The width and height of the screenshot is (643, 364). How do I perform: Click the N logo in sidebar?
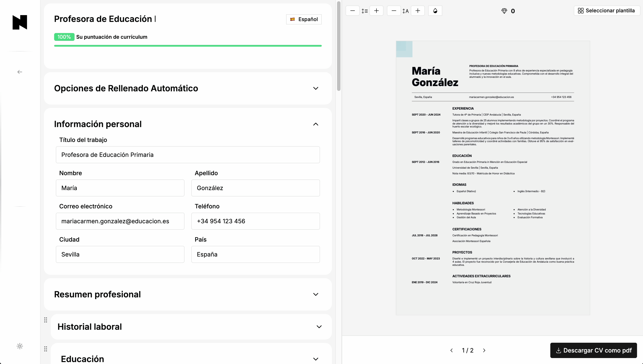click(20, 22)
